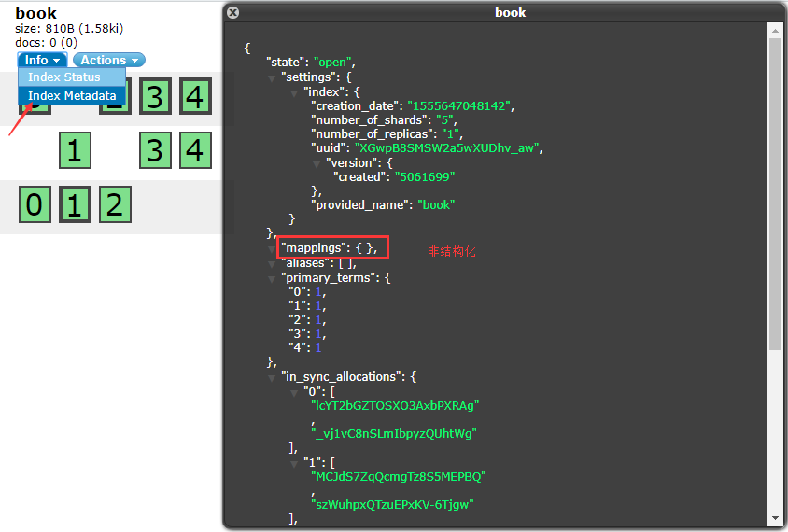Viewport: 788px width, 532px height.
Task: Collapse the "primary_terms" JSON node
Action: (272, 279)
